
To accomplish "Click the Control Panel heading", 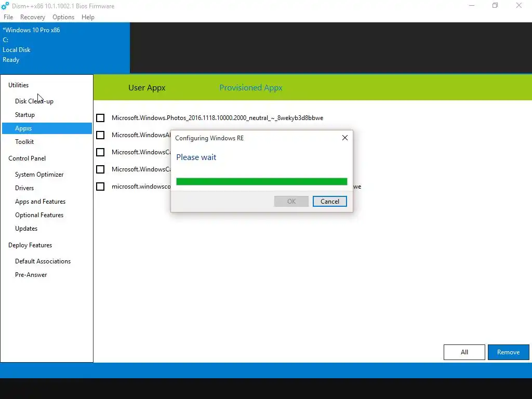I will (27, 158).
